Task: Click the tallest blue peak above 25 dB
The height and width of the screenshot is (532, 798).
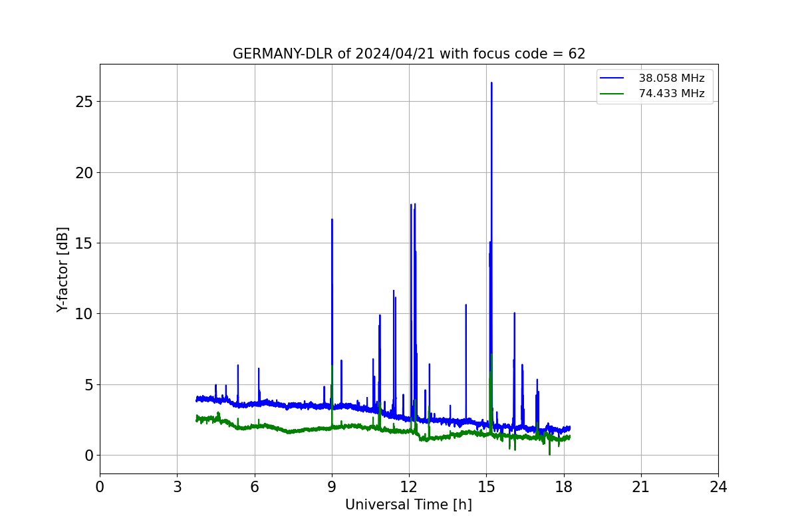Action: pyautogui.click(x=491, y=83)
